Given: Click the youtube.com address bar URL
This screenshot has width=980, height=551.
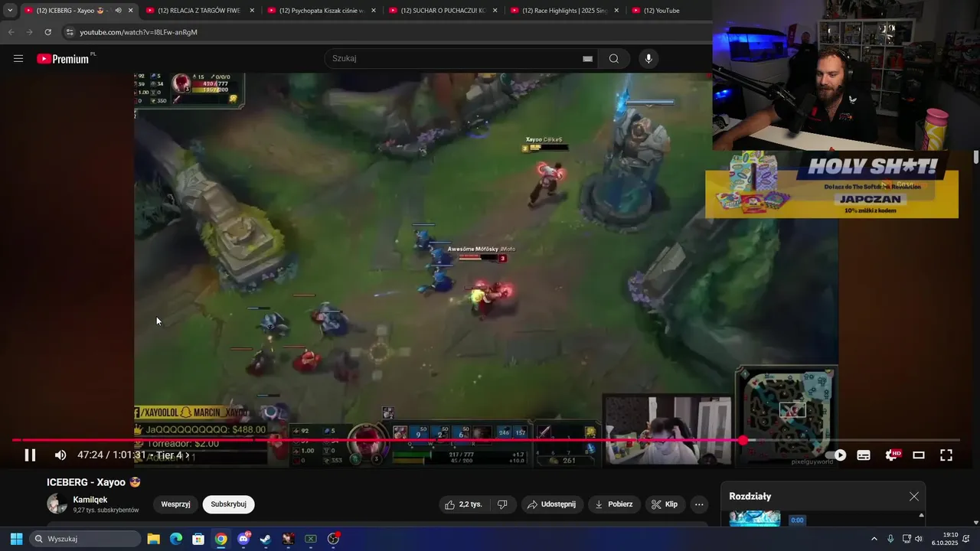Looking at the screenshot, I should tap(139, 32).
